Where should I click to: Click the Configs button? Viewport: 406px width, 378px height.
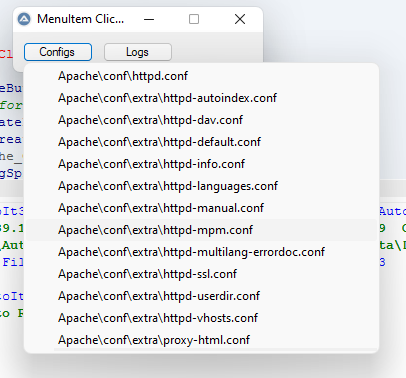58,52
